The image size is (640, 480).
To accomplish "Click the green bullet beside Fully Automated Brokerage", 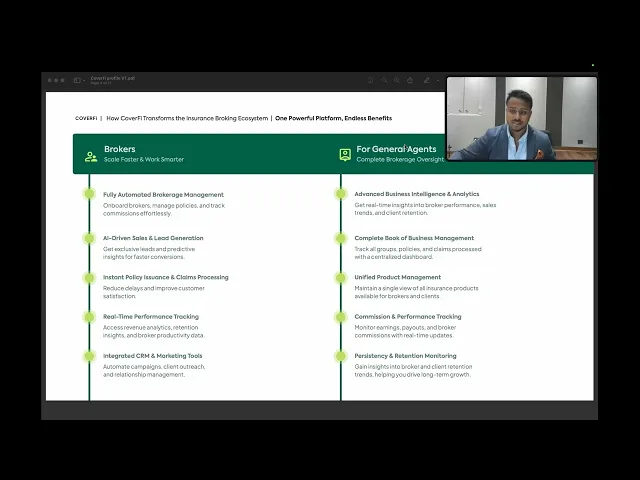I will [x=89, y=193].
